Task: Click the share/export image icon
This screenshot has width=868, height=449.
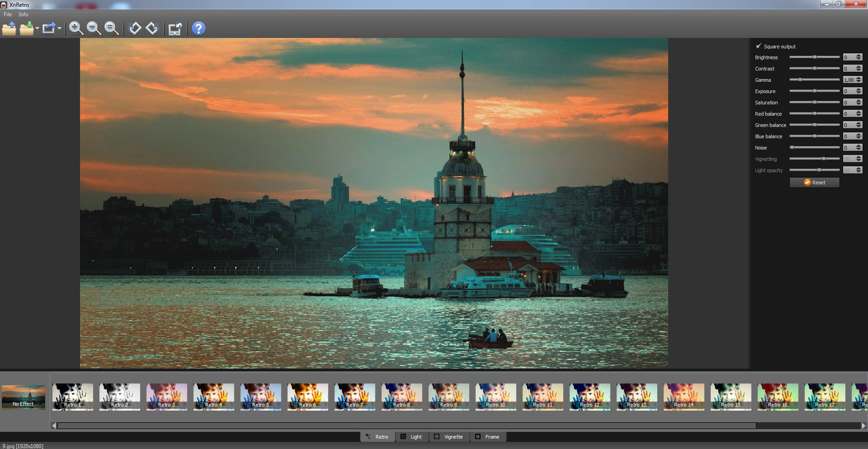Action: tap(49, 29)
